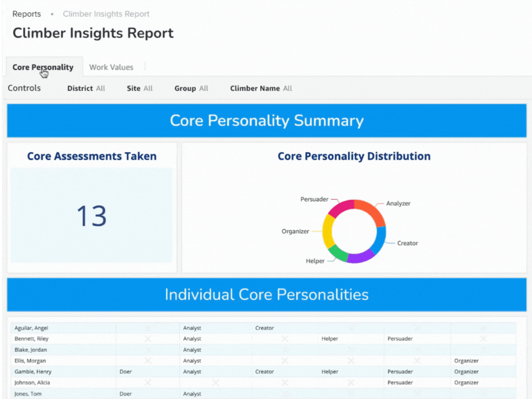Click the X mark after Bennett, Riley's name
Screen dimensions: 532x399
click(147, 339)
